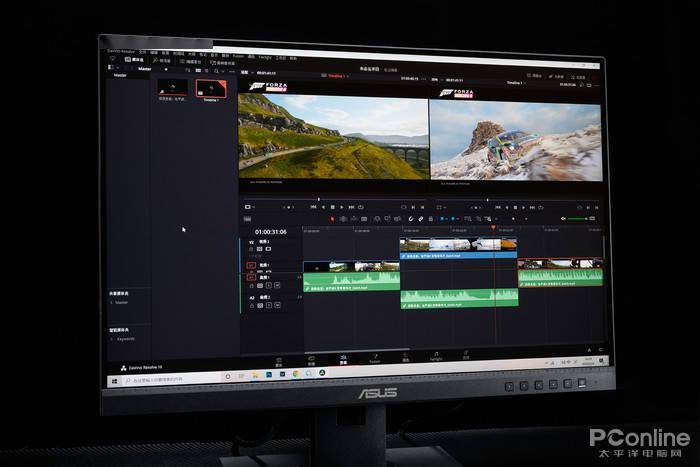Click the speaker mute icon beside volume slider
This screenshot has height=467, width=700.
[563, 219]
